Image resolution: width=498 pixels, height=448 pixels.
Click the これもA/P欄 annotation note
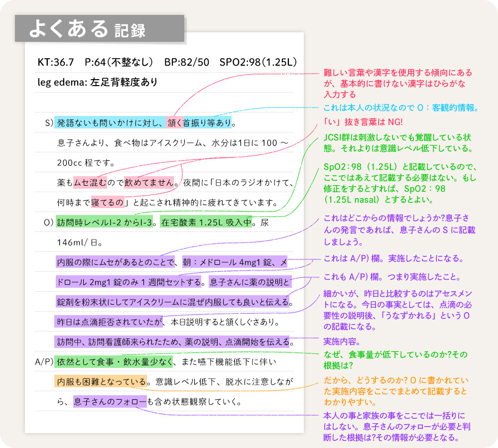click(x=393, y=276)
